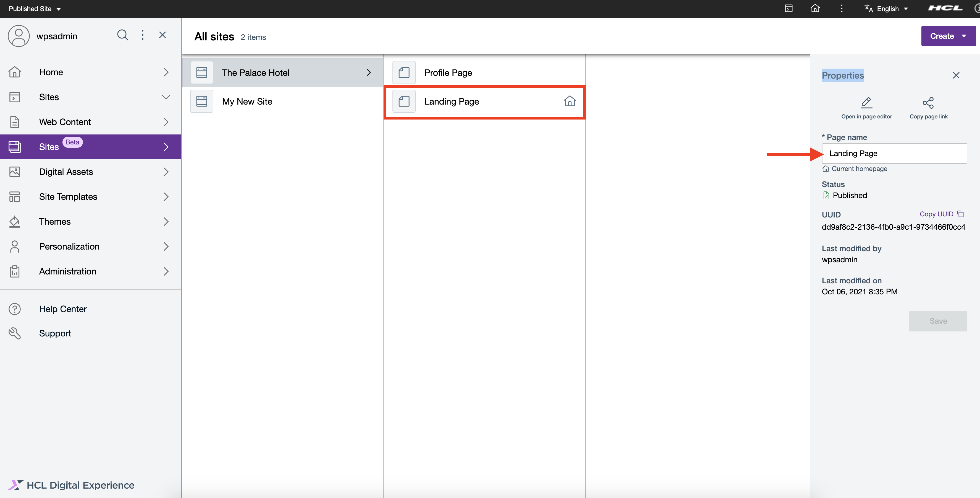
Task: Toggle the three-dot menu in top bar
Action: tap(842, 8)
